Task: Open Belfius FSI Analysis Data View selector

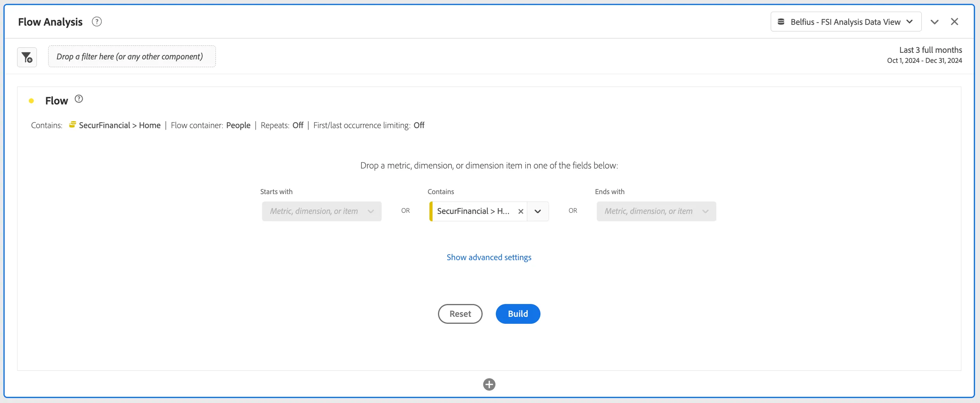Action: 846,22
